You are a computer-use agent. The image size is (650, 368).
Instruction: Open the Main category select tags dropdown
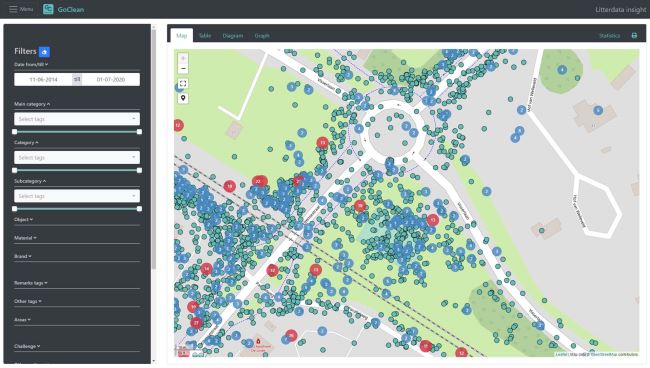pyautogui.click(x=77, y=119)
